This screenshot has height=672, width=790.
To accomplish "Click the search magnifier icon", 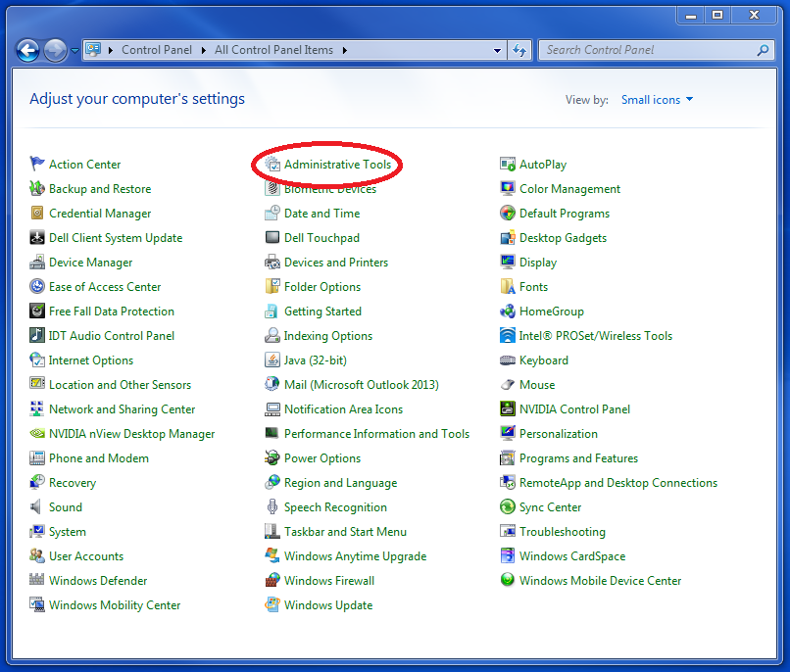I will 763,50.
